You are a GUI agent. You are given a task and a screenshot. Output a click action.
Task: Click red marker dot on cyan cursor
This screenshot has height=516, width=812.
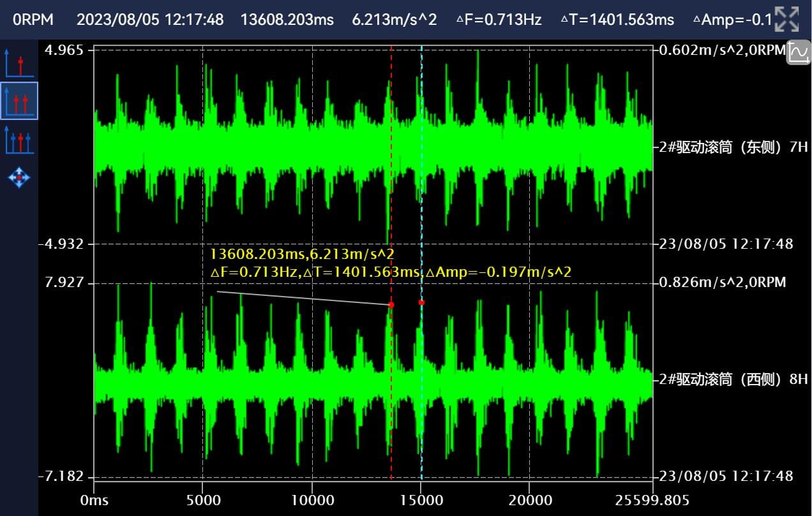[421, 302]
